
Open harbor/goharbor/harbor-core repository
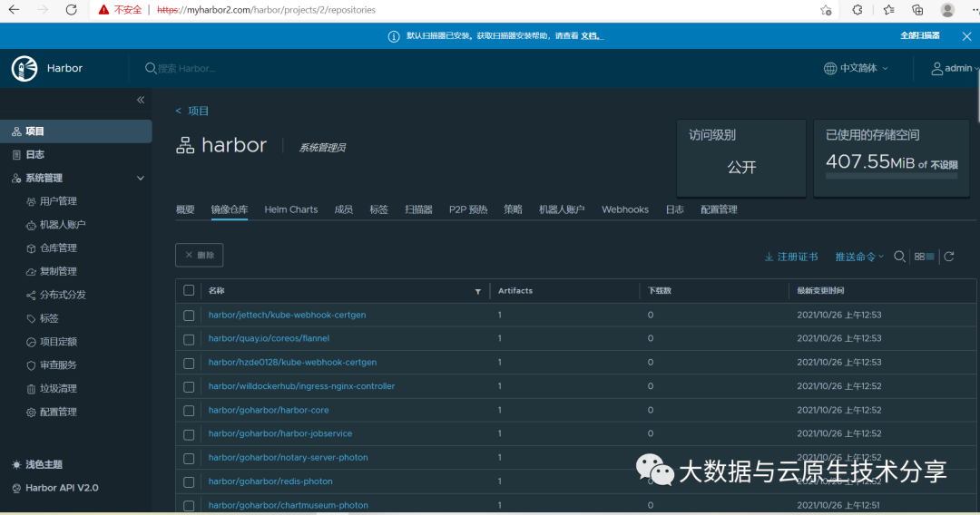click(268, 410)
